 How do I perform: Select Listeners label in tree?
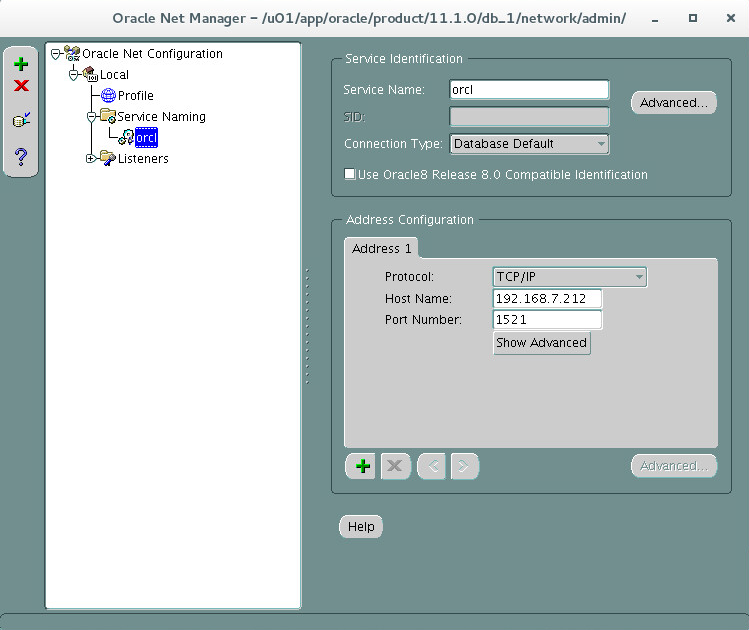[143, 159]
